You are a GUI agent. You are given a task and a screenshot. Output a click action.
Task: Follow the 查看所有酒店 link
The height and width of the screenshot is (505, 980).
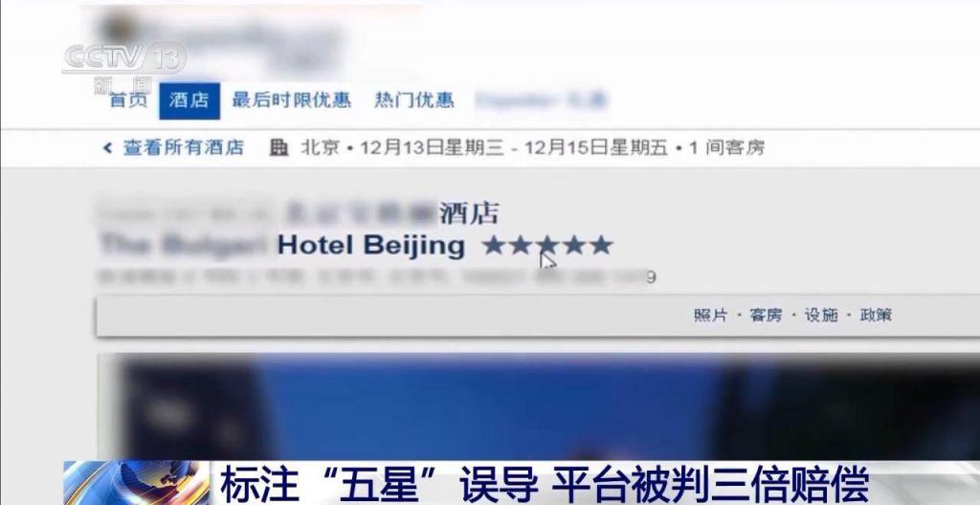pos(183,148)
